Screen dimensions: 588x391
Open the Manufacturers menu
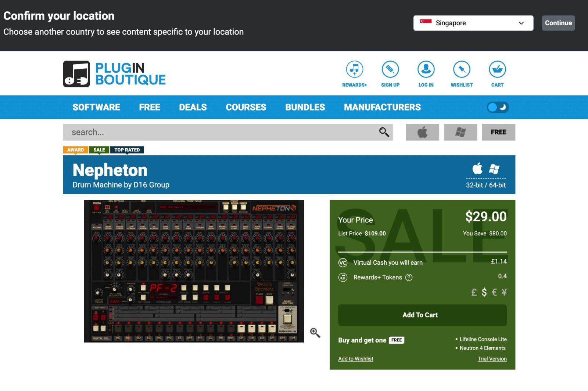coord(382,107)
